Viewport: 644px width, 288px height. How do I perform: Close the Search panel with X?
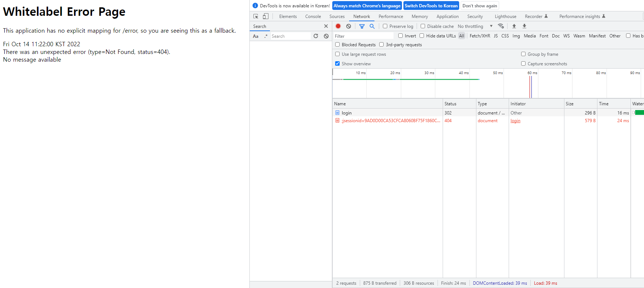[326, 26]
